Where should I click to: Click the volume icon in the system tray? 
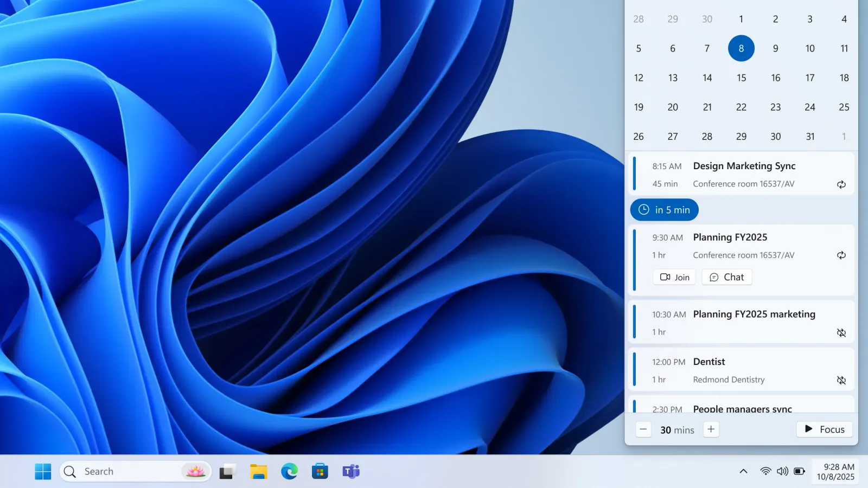click(782, 471)
